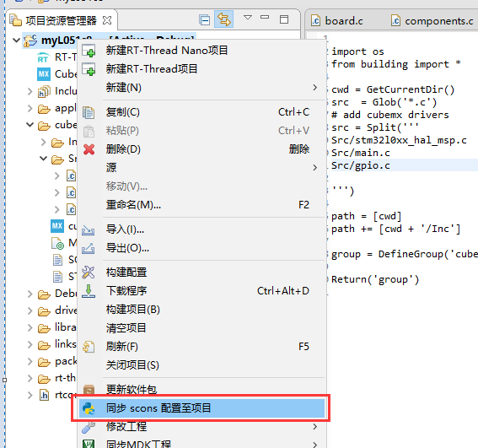Select 同步 scons 配置至项目 menu entry
This screenshot has width=478, height=448.
pyautogui.click(x=201, y=408)
